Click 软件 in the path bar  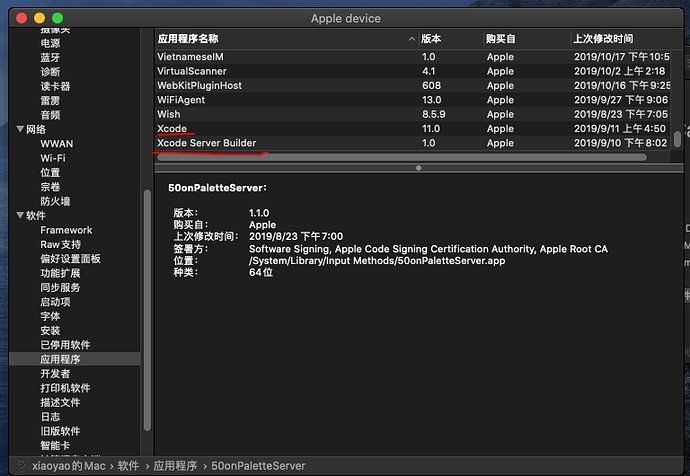(128, 466)
